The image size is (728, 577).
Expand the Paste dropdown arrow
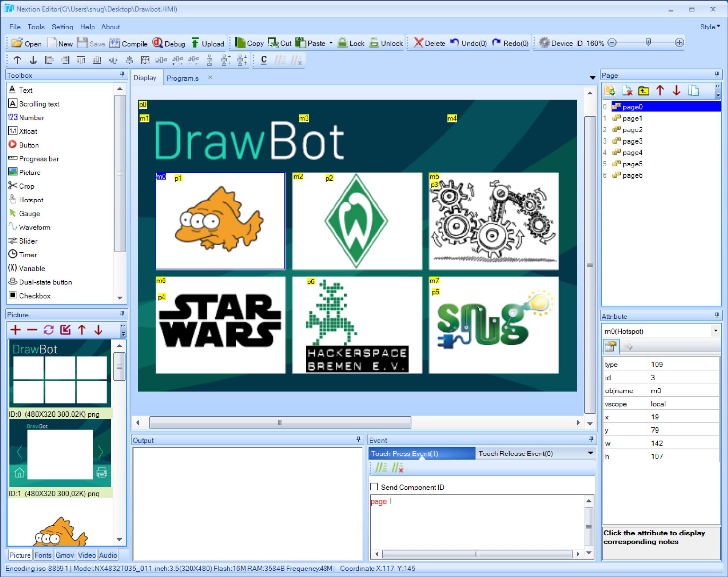(331, 43)
